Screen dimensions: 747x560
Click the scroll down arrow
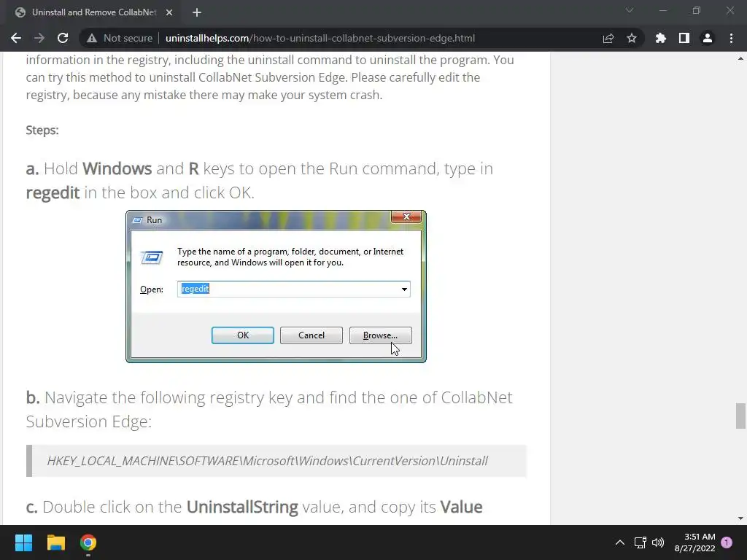click(740, 518)
